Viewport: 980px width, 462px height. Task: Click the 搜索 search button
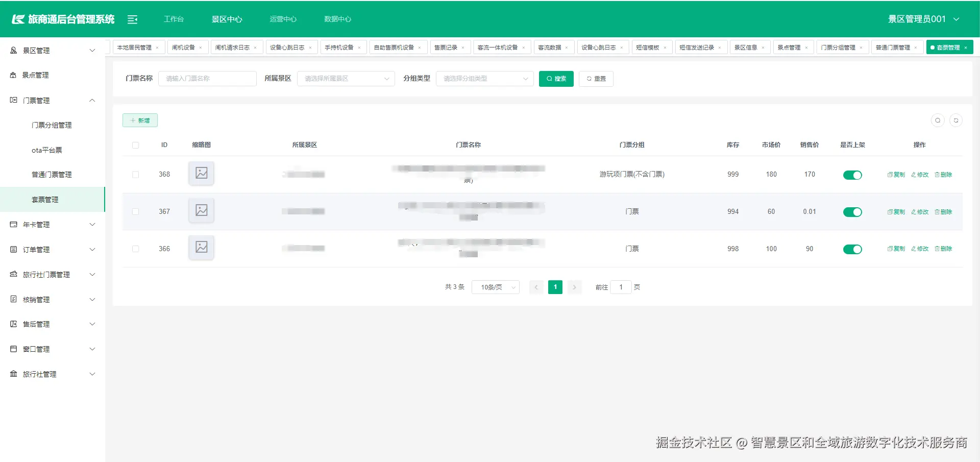pos(556,79)
